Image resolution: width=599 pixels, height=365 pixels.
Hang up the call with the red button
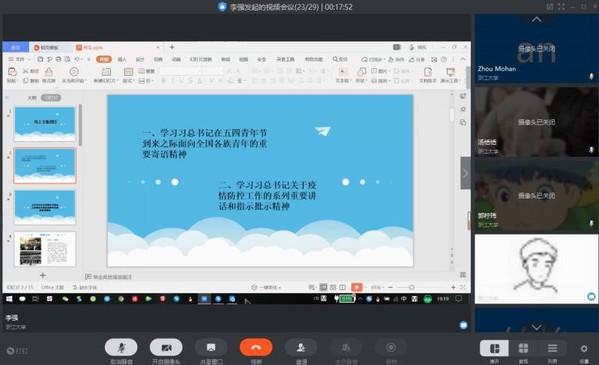click(x=256, y=347)
